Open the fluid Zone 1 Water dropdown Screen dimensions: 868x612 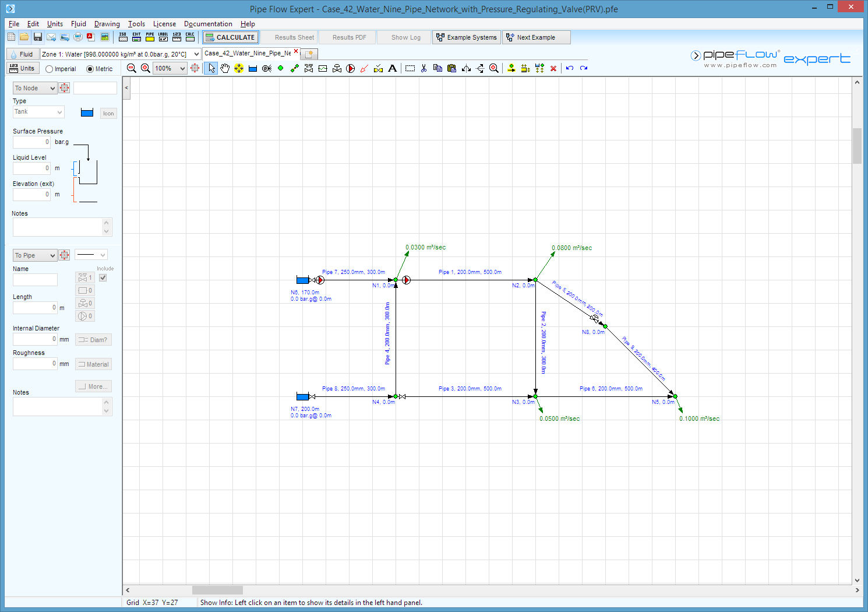[x=121, y=54]
